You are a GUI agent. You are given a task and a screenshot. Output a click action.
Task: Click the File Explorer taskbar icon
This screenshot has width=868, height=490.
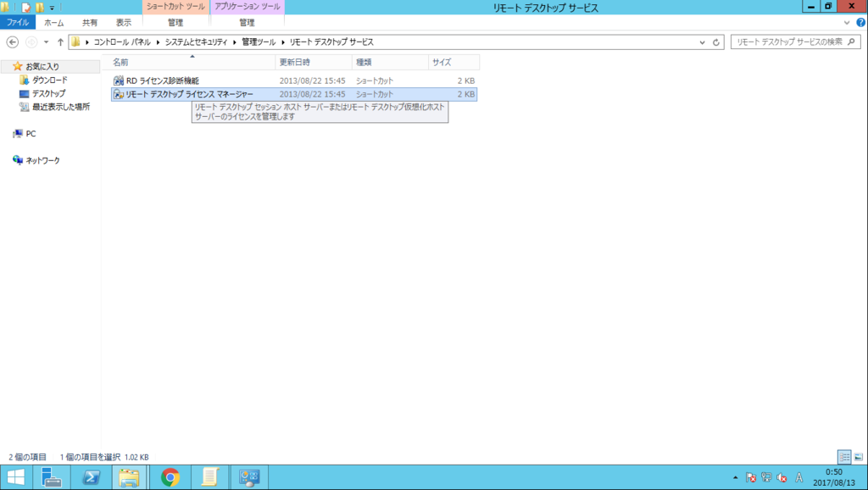point(130,477)
